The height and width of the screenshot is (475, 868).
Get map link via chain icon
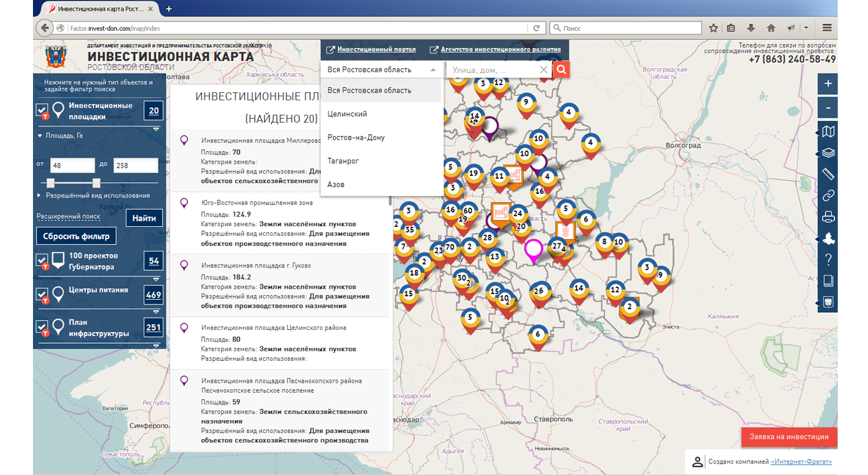[828, 196]
